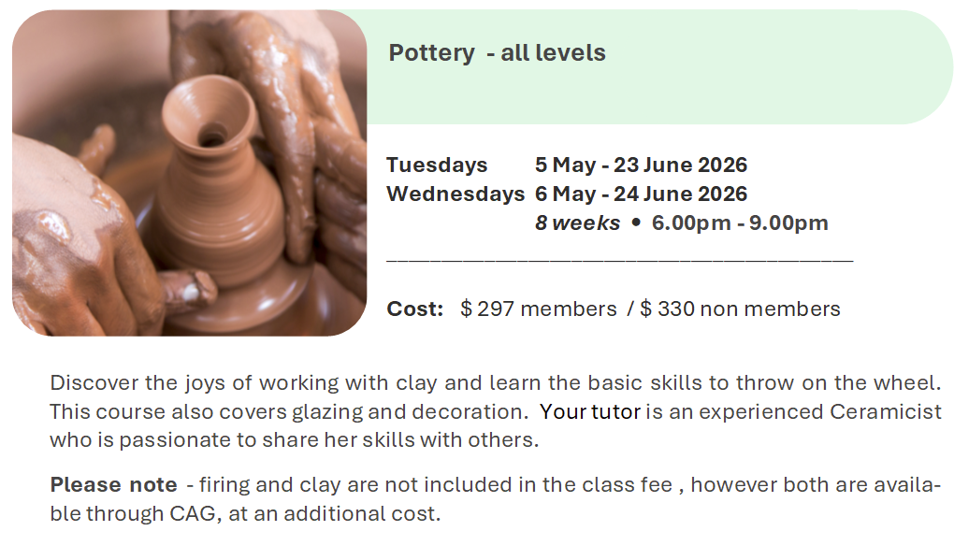954x560 pixels.
Task: Select the "Wednesdays" label
Action: point(455,194)
